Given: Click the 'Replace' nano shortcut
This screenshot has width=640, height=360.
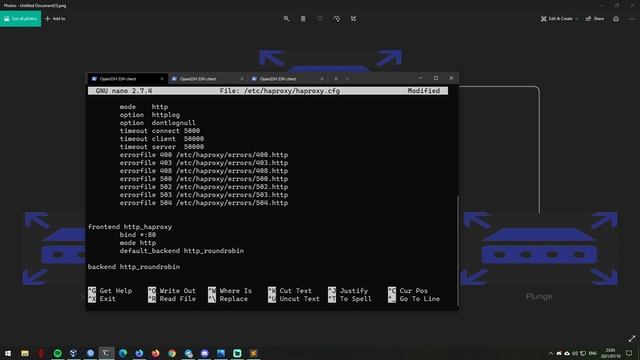Looking at the screenshot, I should click(x=228, y=299).
